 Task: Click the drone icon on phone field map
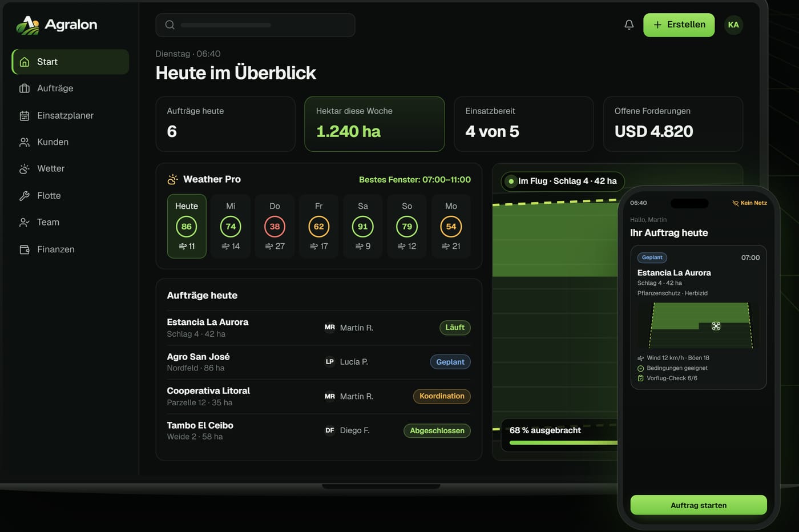pyautogui.click(x=716, y=326)
